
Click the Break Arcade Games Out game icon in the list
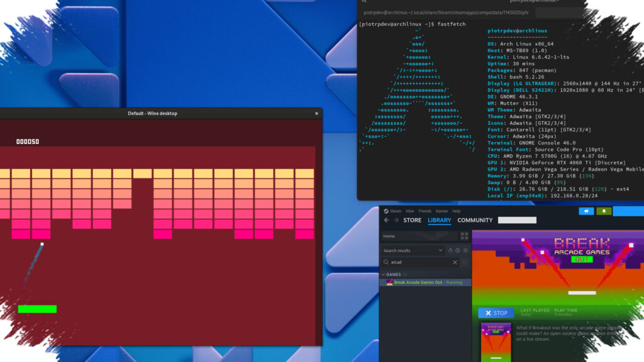click(389, 282)
